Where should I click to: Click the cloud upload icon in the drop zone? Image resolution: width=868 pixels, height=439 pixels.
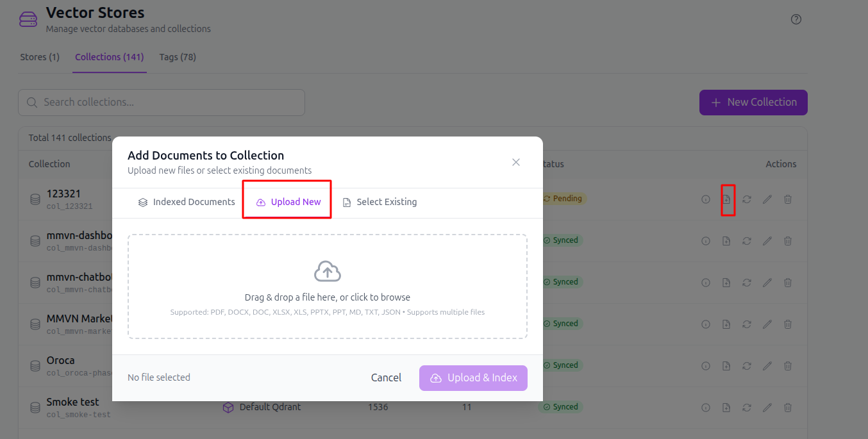click(328, 272)
